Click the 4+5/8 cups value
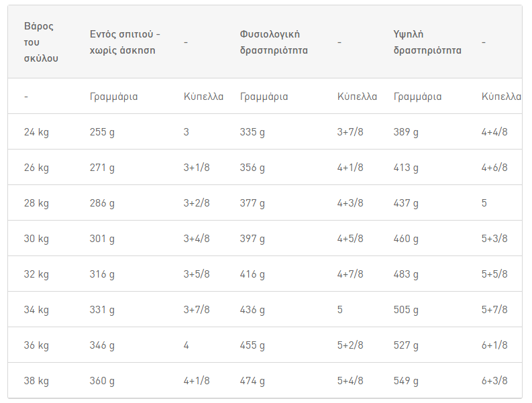532x403 pixels. tap(350, 239)
